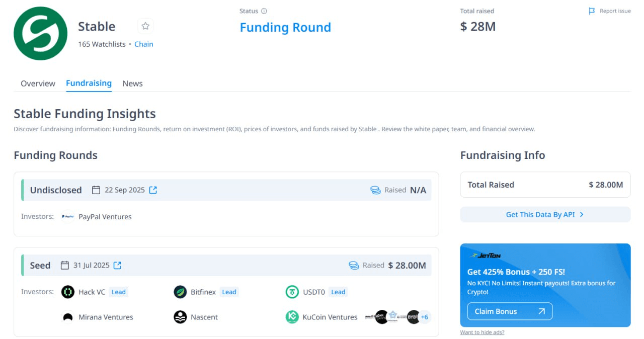This screenshot has height=339, width=644.
Task: Click the Claim Bonus button
Action: coord(510,311)
